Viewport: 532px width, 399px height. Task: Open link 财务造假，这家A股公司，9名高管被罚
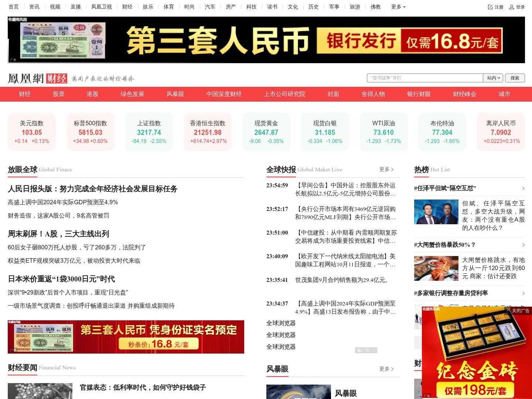coord(58,216)
